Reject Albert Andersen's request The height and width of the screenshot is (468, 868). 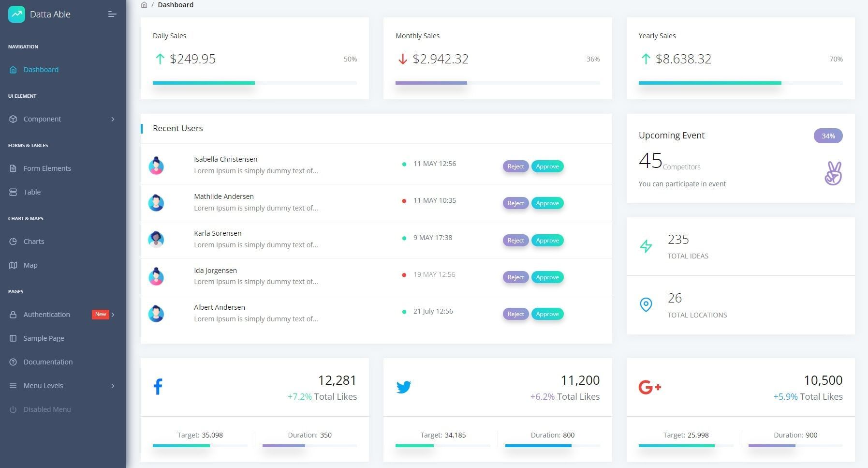coord(515,314)
